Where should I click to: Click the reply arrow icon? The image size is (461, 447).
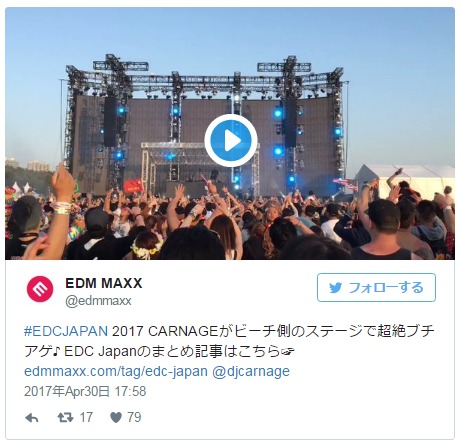(x=32, y=418)
